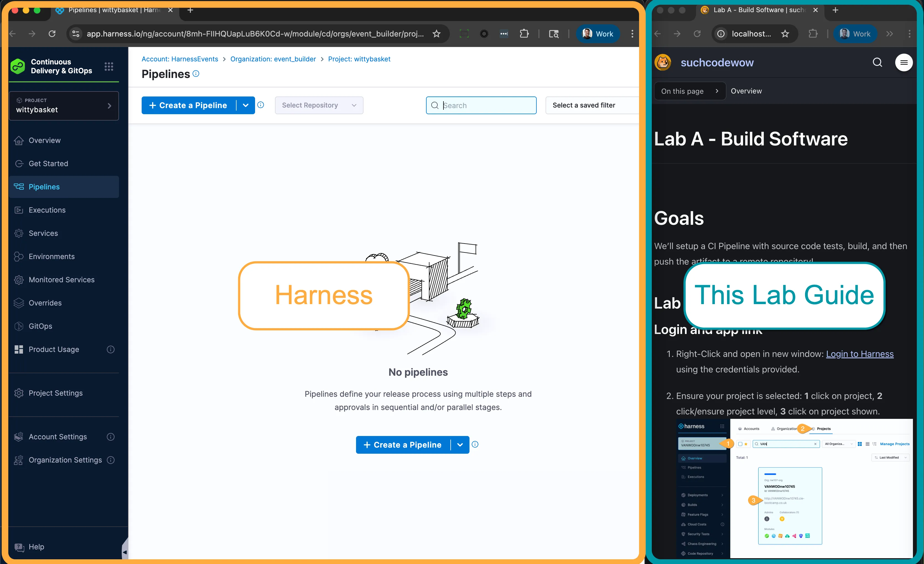Bookmark the Harness page with the star icon
This screenshot has width=924, height=564.
436,34
